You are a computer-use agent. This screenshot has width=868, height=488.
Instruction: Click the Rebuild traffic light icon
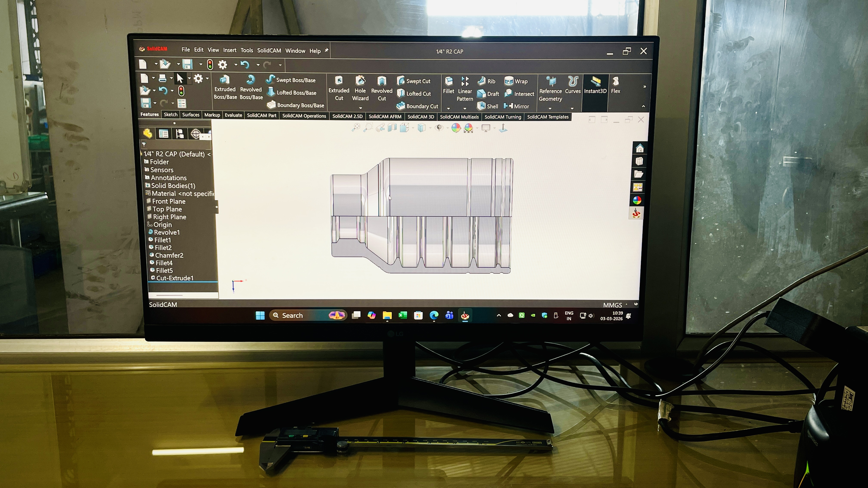(210, 64)
